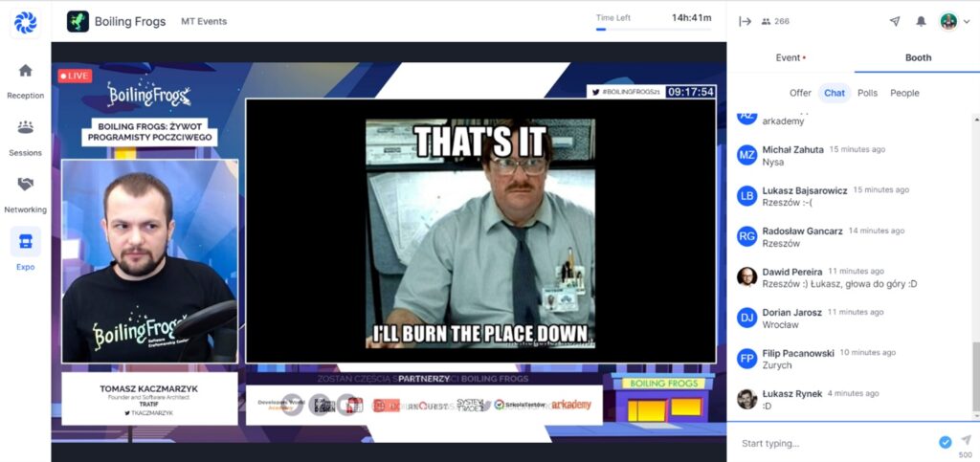Click the #BOILINGFROGS21 Twitter tag
The height and width of the screenshot is (462, 980).
pyautogui.click(x=625, y=92)
